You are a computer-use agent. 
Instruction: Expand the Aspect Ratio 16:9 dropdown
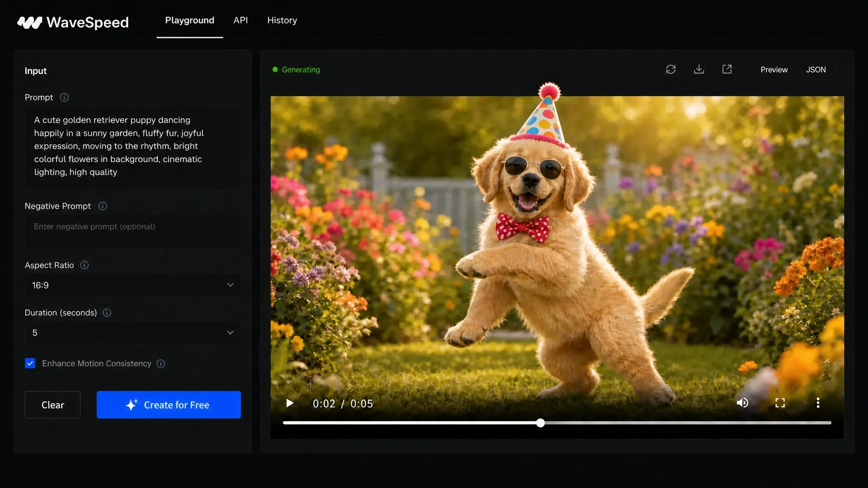coord(133,285)
